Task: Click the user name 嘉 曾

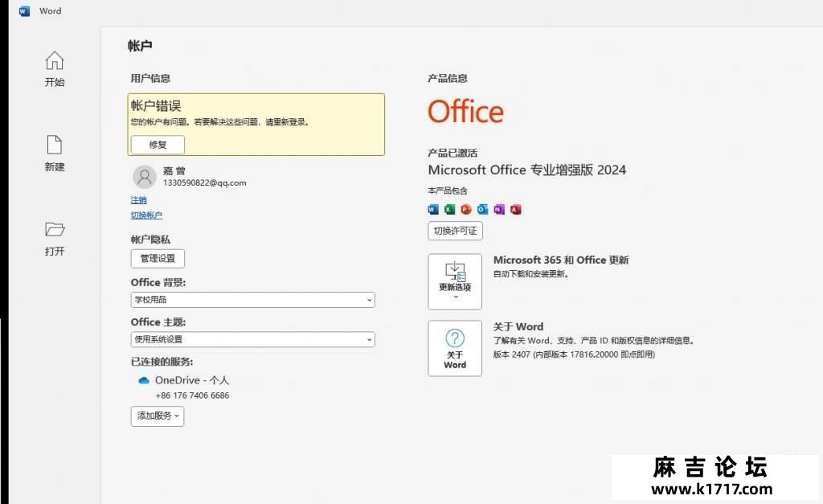Action: pyautogui.click(x=174, y=170)
